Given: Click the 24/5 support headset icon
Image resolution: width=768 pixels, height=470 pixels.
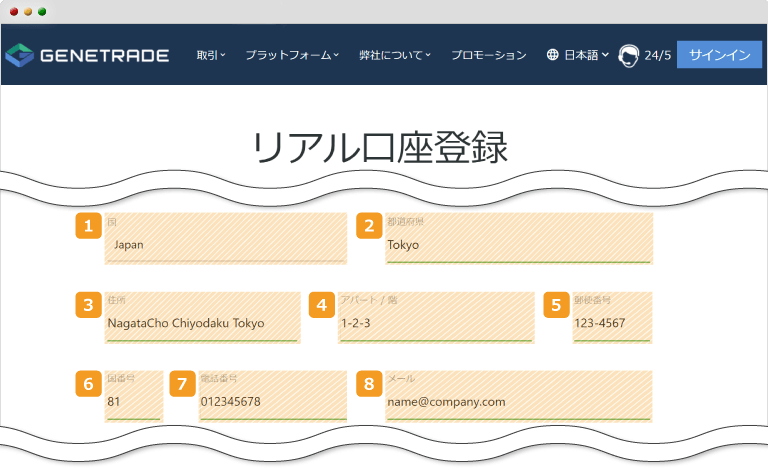Looking at the screenshot, I should 628,55.
